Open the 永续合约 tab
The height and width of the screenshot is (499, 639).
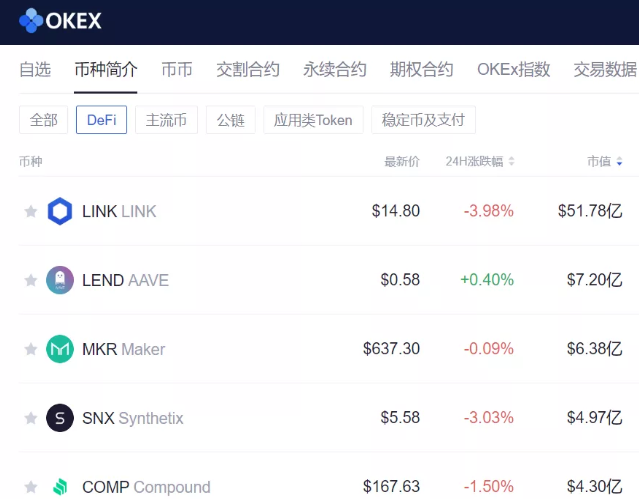[x=335, y=70]
